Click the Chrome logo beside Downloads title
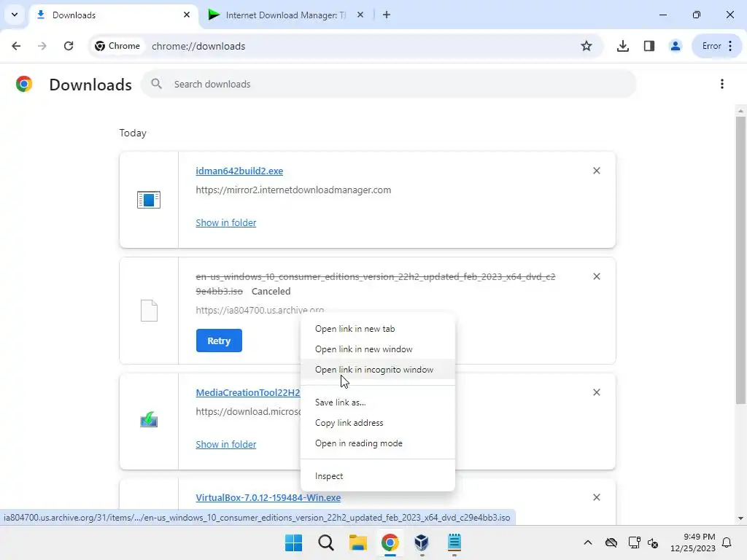 (x=24, y=85)
